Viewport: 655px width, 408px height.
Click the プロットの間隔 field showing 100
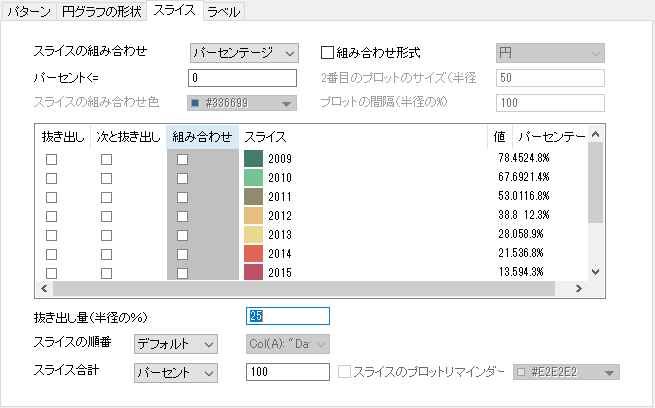pos(550,103)
